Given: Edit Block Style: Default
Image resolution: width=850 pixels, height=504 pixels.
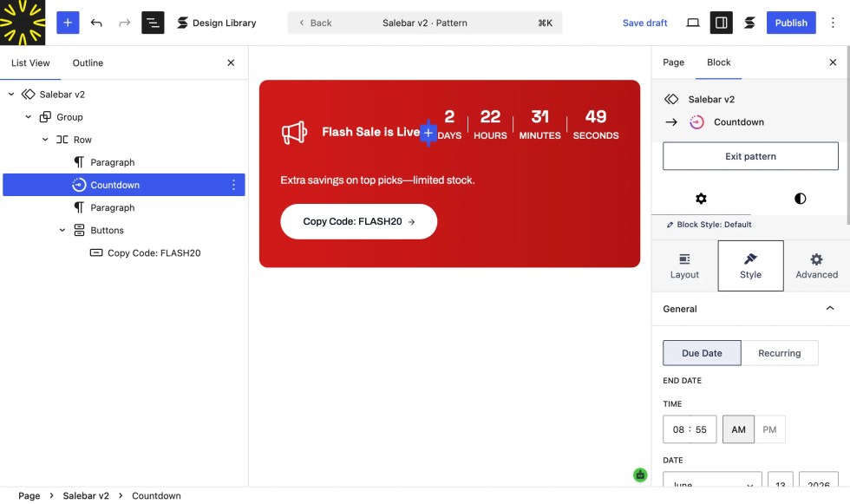Looking at the screenshot, I should 709,225.
